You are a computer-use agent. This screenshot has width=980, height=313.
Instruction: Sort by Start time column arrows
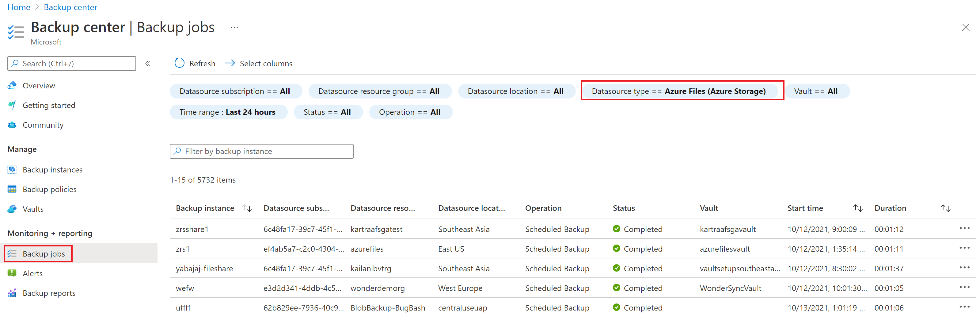(x=857, y=208)
